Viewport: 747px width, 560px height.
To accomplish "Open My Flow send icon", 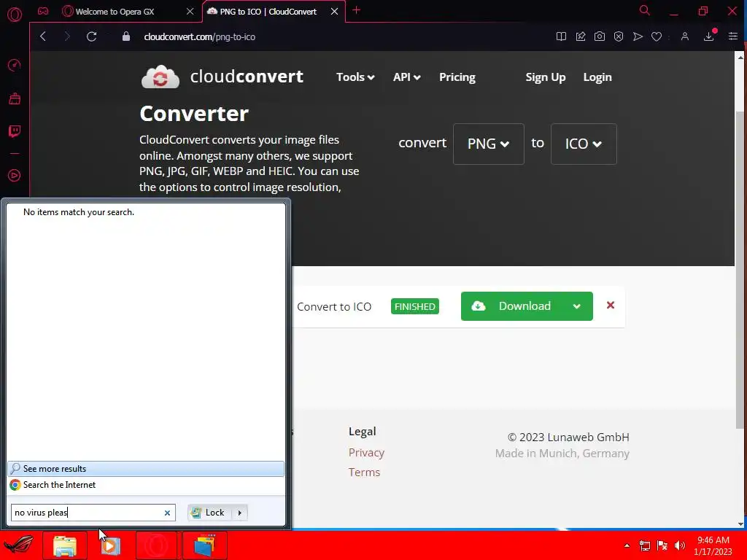I will click(638, 36).
